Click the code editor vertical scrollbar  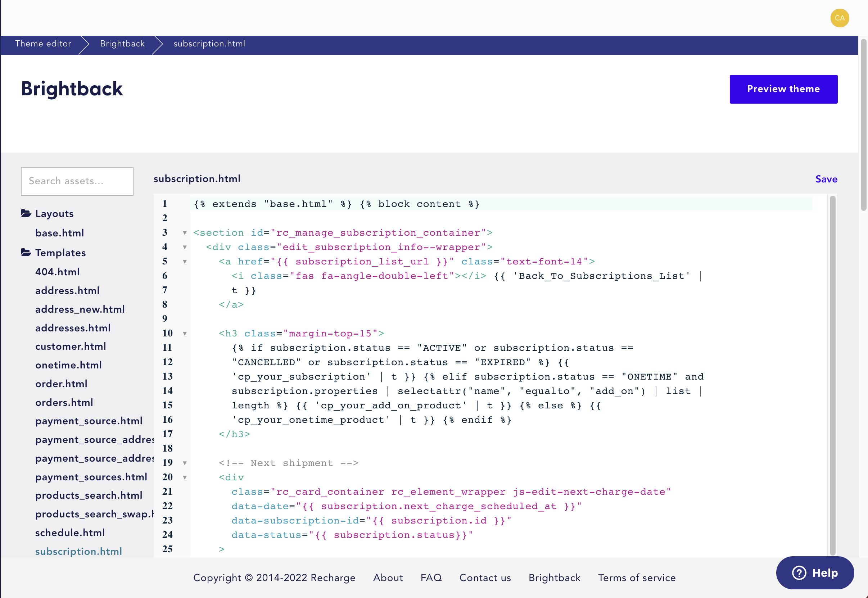tap(832, 375)
